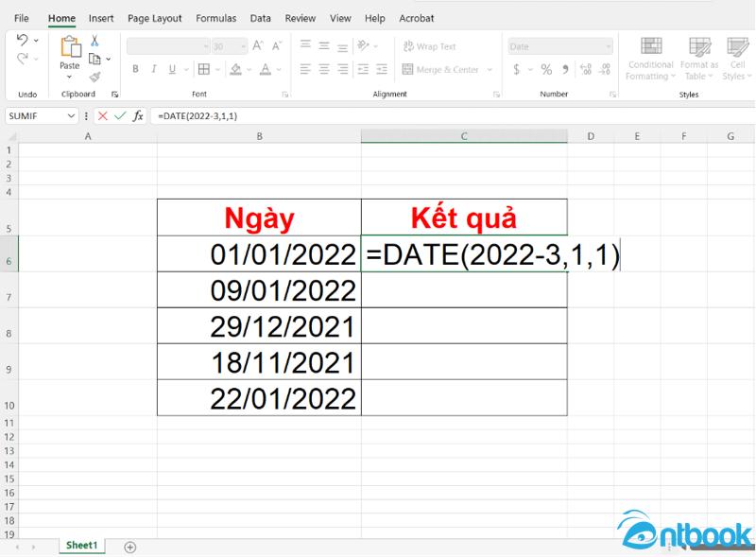The width and height of the screenshot is (756, 557).
Task: Add a new sheet with plus icon
Action: [130, 547]
